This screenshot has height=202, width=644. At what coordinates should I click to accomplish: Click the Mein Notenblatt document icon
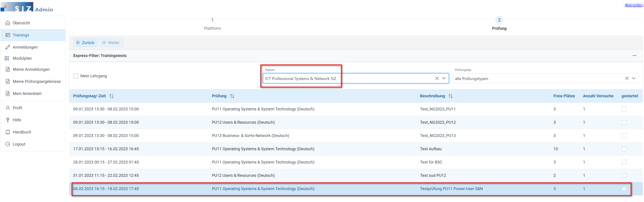(x=8, y=93)
